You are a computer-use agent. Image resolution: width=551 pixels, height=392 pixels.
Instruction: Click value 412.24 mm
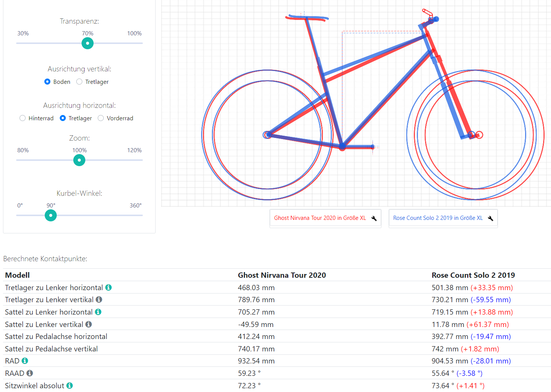coord(256,336)
